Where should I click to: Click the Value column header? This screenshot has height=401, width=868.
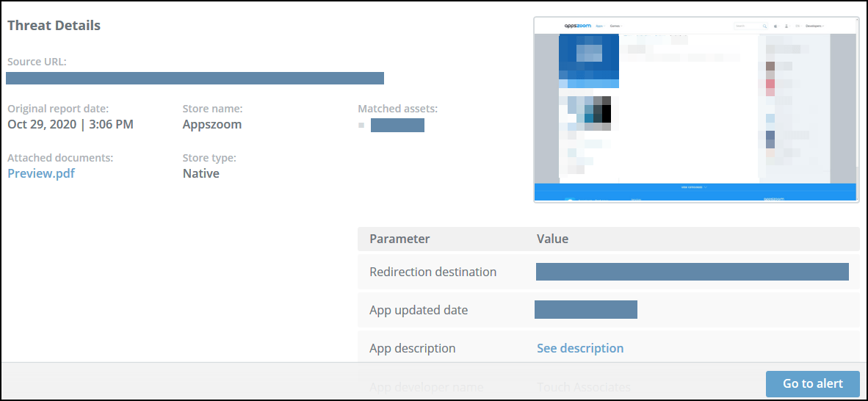click(x=552, y=239)
